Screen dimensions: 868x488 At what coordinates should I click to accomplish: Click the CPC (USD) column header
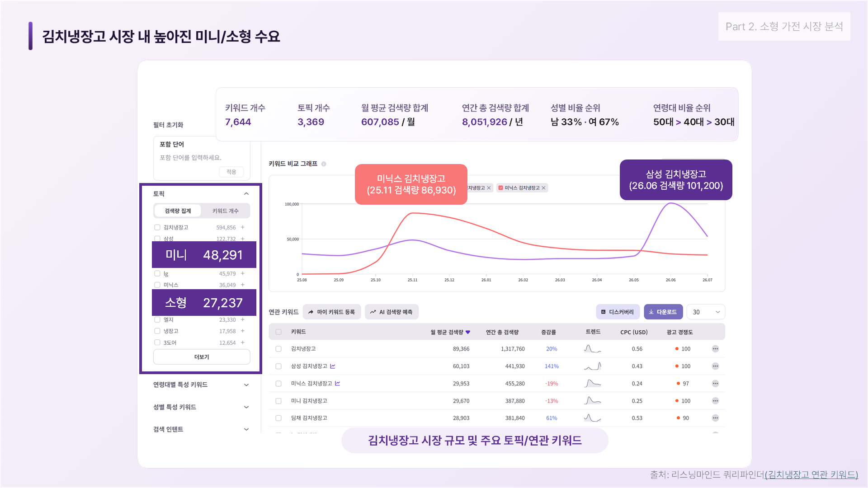(634, 332)
